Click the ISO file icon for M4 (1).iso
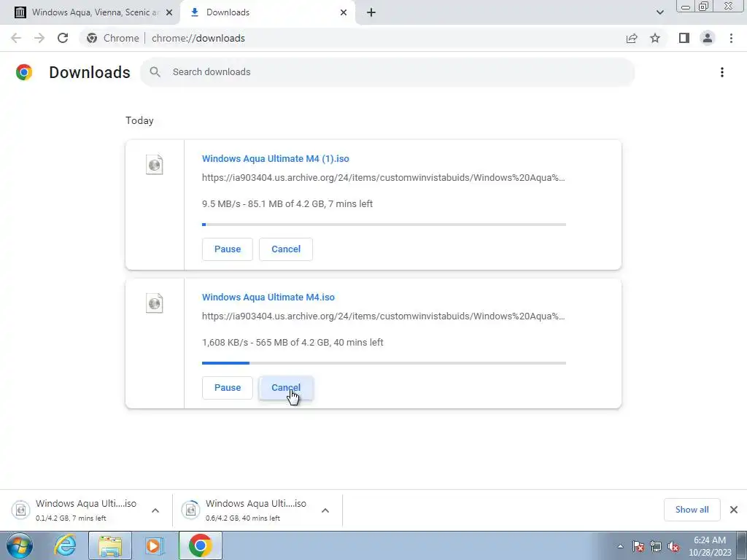Image resolution: width=747 pixels, height=560 pixels. (155, 165)
